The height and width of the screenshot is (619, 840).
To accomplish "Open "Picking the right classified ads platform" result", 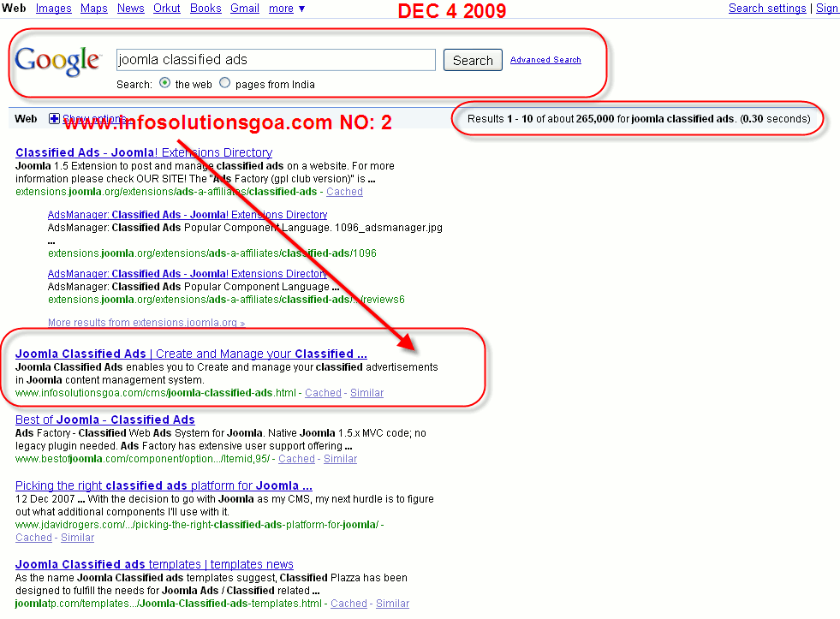I will coord(164,486).
